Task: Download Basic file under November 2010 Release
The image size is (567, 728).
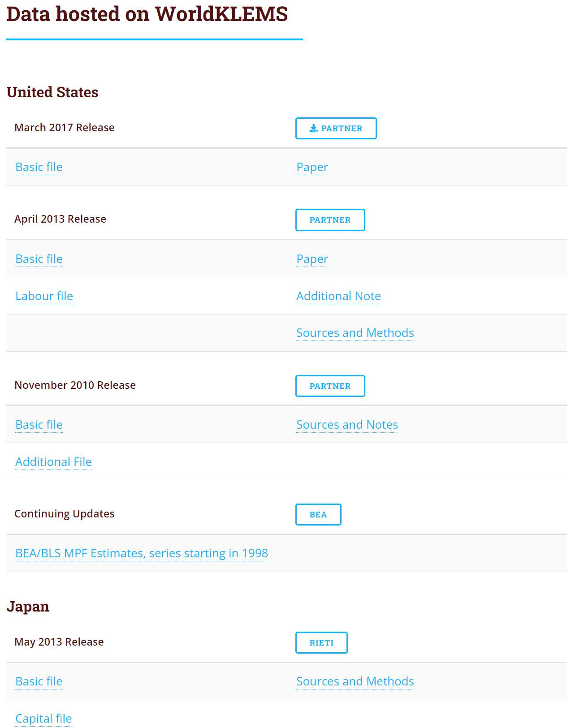Action: point(39,425)
